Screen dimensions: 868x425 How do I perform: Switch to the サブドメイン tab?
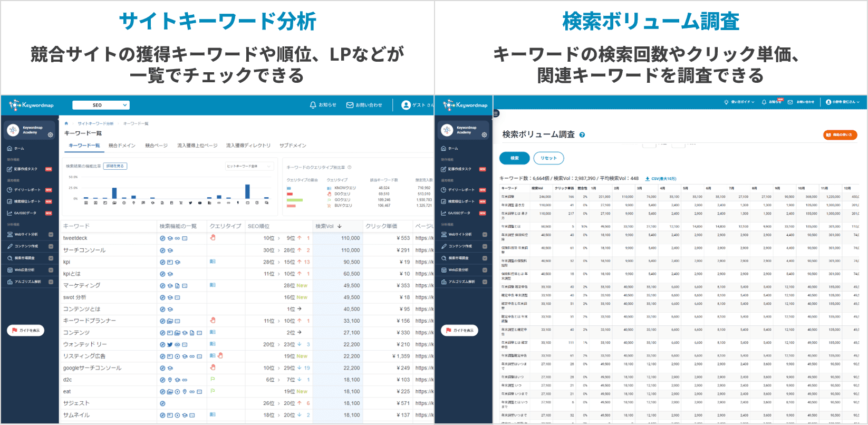tap(293, 146)
